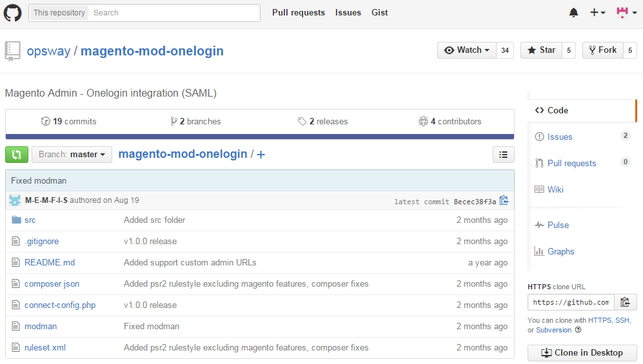Open the magento-mod-onelogin repository title link
The height and width of the screenshot is (364, 643).
(x=152, y=51)
